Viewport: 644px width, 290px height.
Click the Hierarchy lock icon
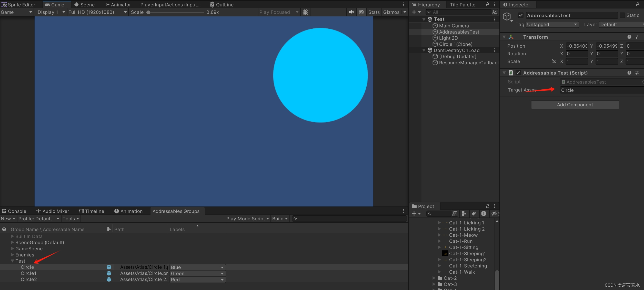(488, 5)
